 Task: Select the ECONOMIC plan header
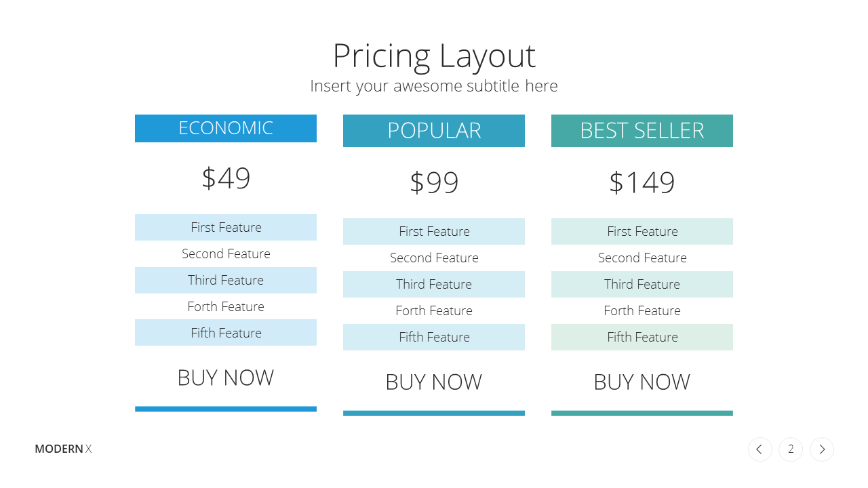click(x=226, y=128)
